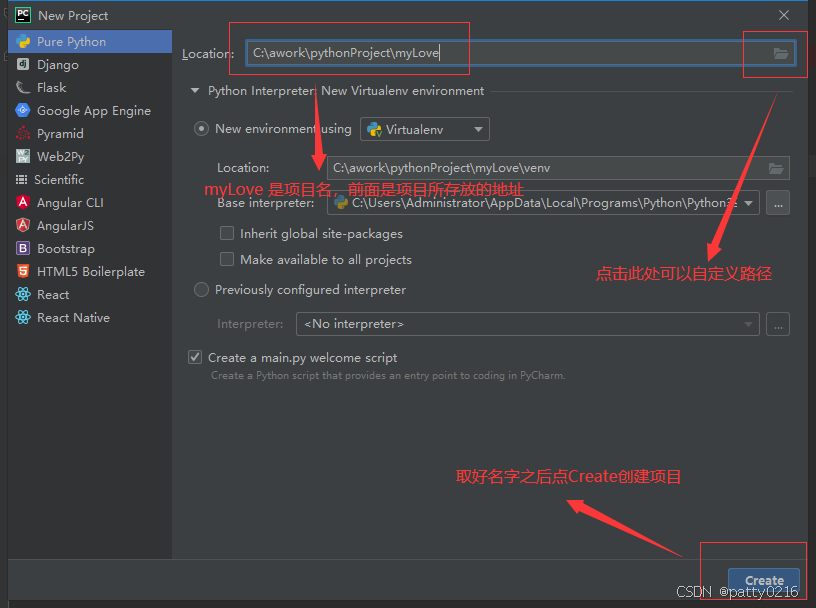This screenshot has height=608, width=816.
Task: Close the New Project dialog
Action: coord(784,15)
